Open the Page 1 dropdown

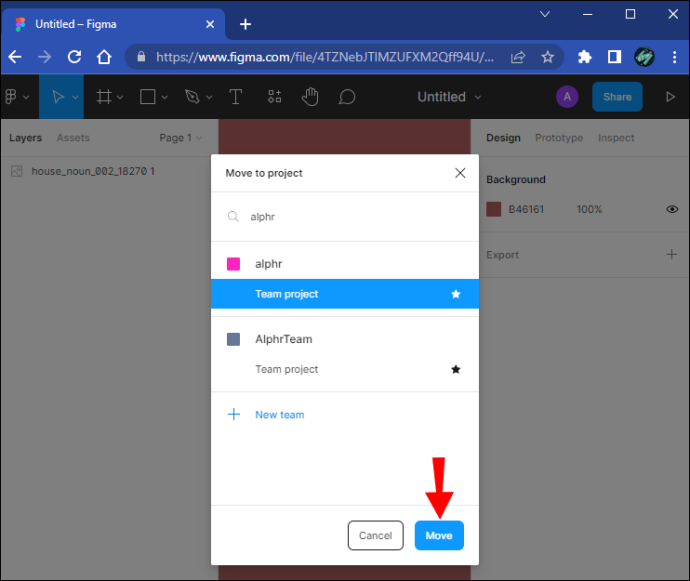180,138
